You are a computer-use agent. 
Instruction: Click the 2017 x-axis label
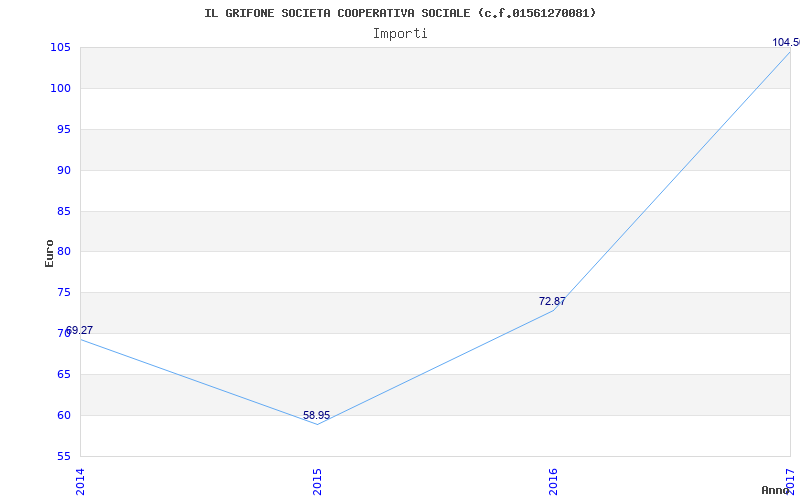point(791,482)
